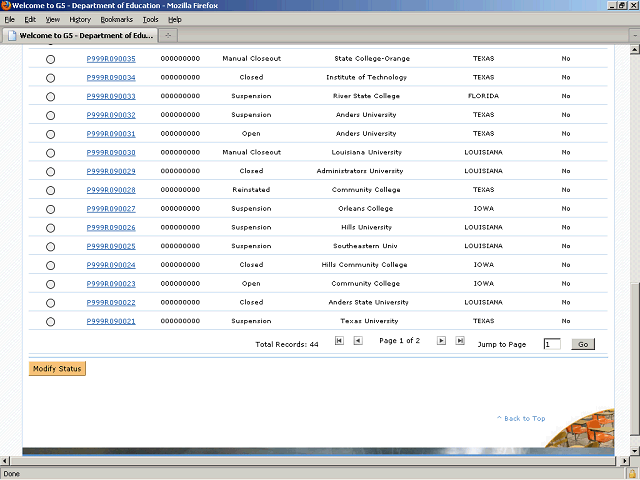The height and width of the screenshot is (480, 640).
Task: Open award link P999R090031
Action: (111, 134)
